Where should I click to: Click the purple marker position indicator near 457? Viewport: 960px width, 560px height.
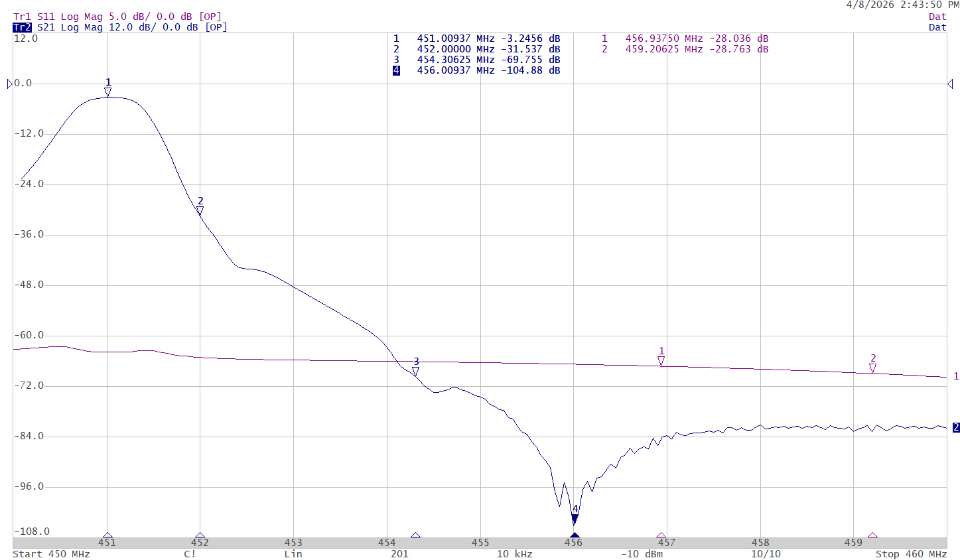coord(661,535)
